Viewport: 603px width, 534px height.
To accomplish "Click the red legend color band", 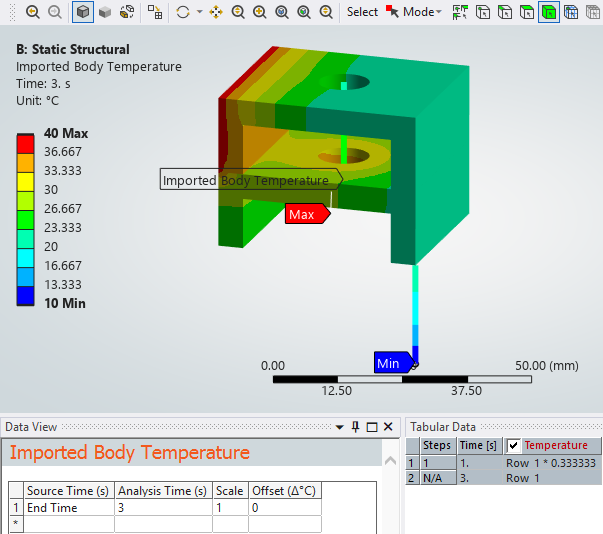I will pyautogui.click(x=25, y=145).
